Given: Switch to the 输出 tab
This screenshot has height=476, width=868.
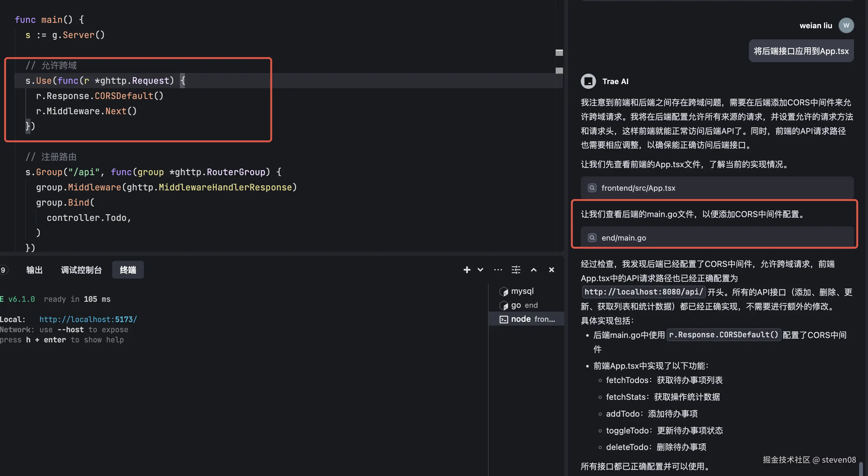Looking at the screenshot, I should [x=34, y=270].
